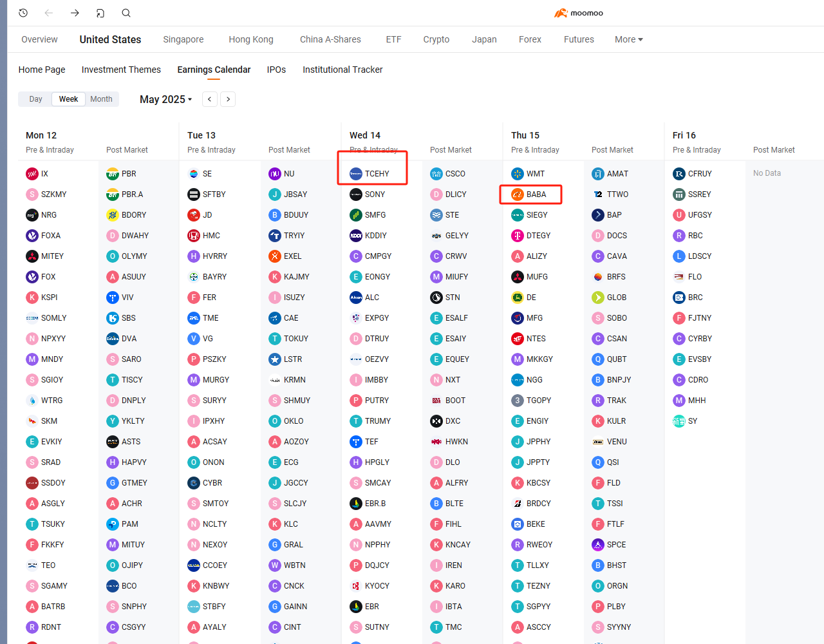Click the CFRUY stock logo icon
The height and width of the screenshot is (644, 824).
tap(679, 174)
